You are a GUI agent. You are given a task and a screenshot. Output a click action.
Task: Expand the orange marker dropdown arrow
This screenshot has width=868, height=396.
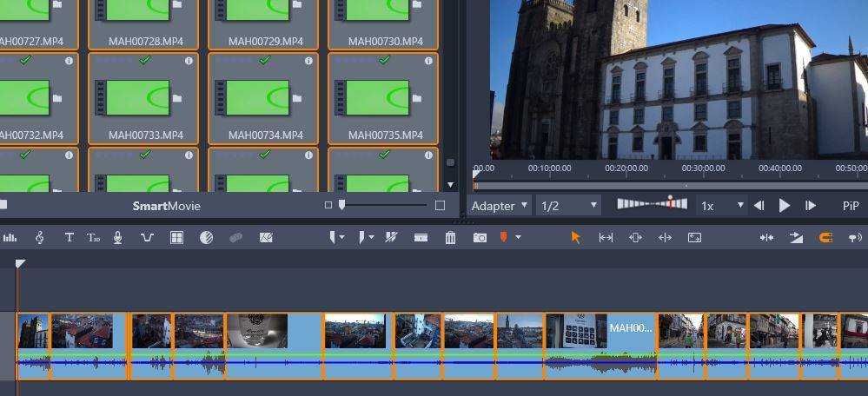(519, 237)
